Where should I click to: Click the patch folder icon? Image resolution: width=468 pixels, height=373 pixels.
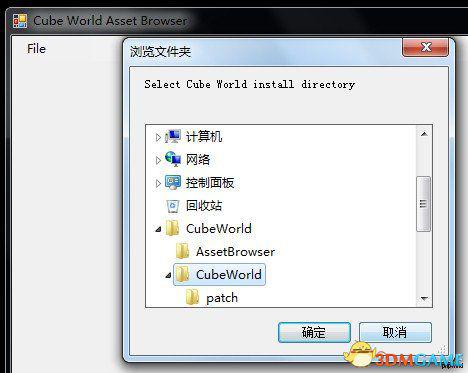(193, 297)
